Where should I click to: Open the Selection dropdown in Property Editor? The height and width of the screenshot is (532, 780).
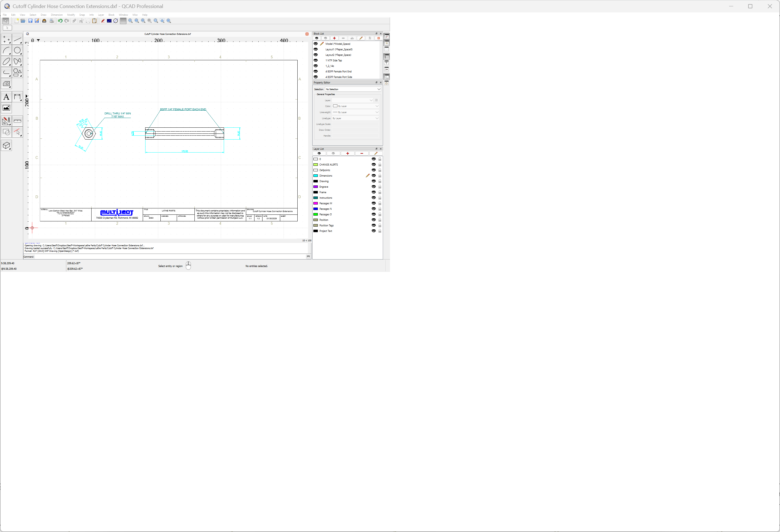coord(353,89)
